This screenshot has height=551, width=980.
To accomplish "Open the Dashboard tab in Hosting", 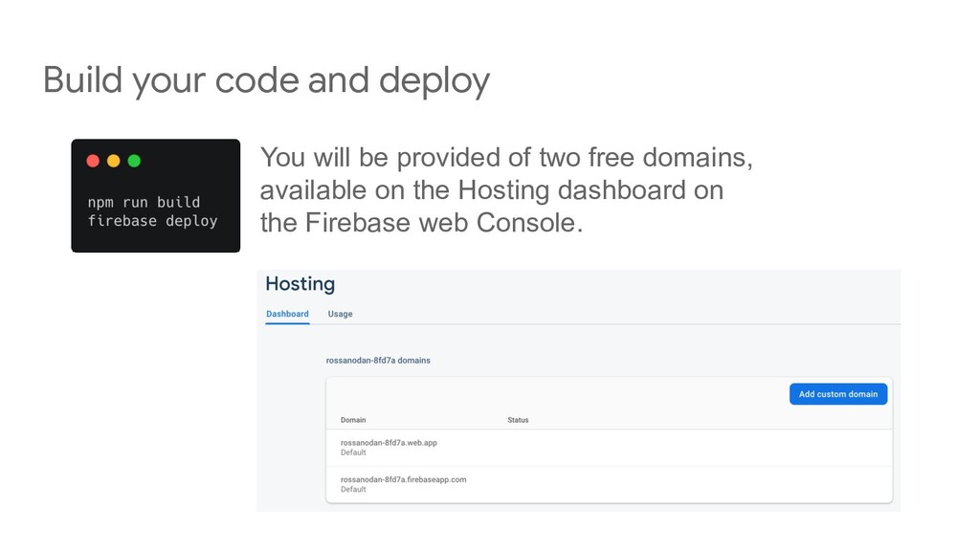I will tap(287, 314).
